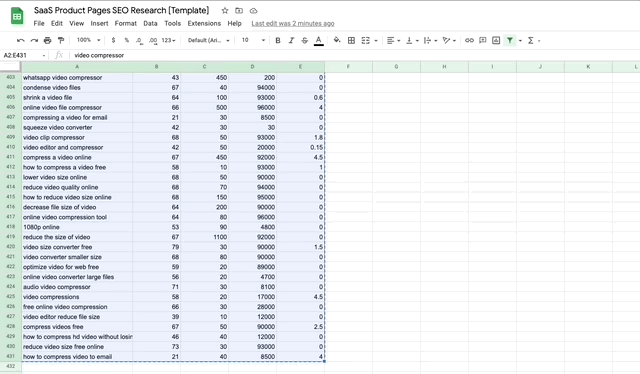The height and width of the screenshot is (374, 640).
Task: Toggle italic formatting
Action: [x=291, y=40]
